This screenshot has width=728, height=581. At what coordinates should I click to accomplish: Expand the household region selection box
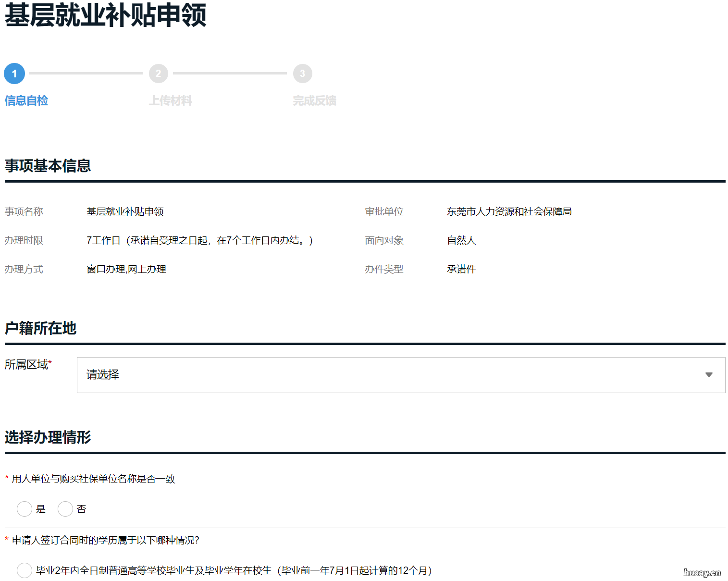401,375
